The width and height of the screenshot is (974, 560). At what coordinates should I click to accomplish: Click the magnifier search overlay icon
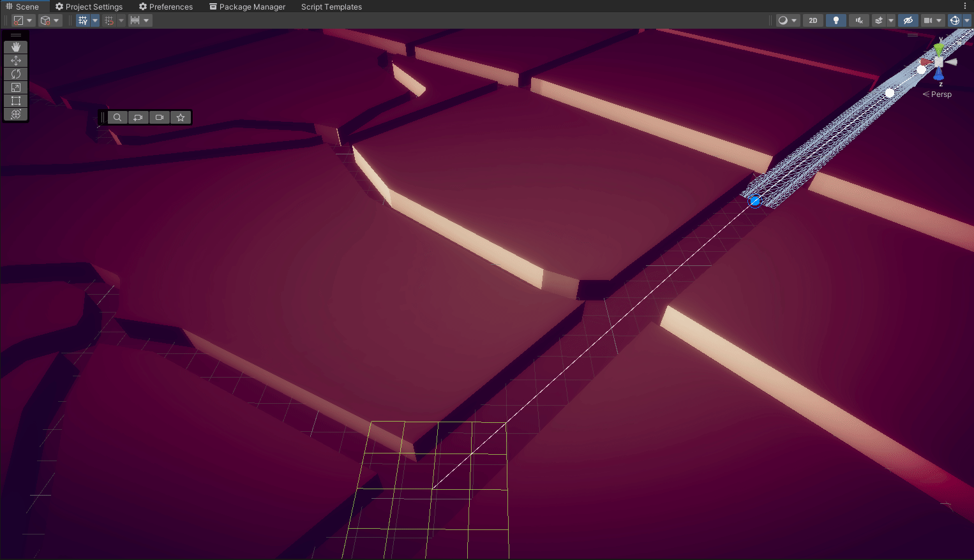tap(117, 117)
